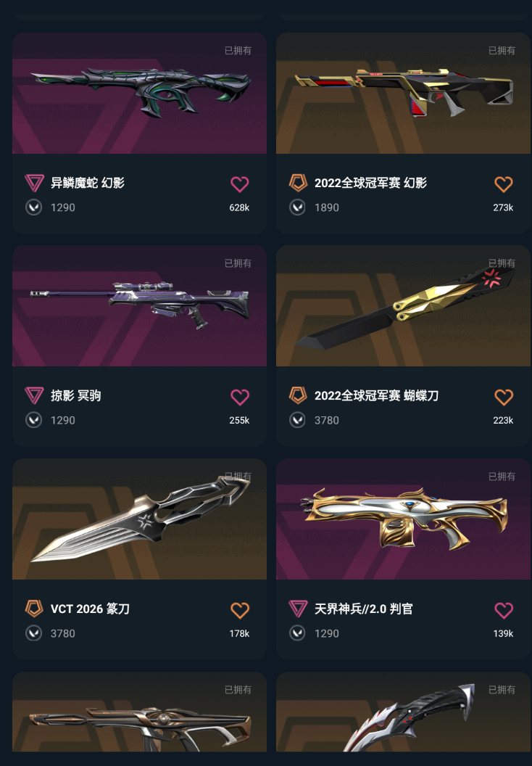
Task: Open the 异鳞魔蛇 幻影 weapon image
Action: pyautogui.click(x=140, y=94)
